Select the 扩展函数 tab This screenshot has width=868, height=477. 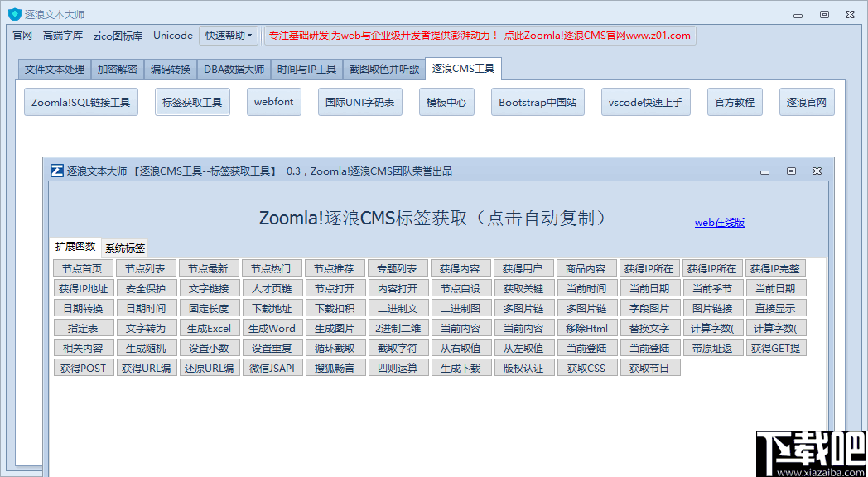tap(76, 247)
